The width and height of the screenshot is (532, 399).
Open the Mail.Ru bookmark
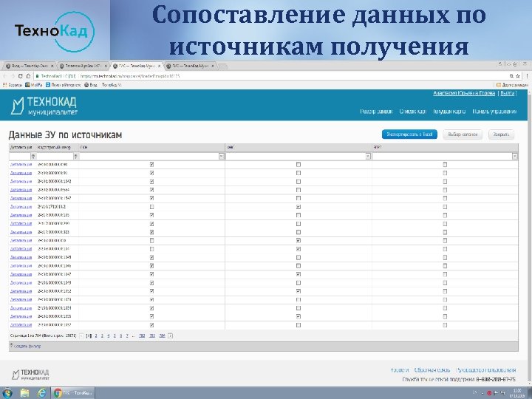(x=34, y=85)
